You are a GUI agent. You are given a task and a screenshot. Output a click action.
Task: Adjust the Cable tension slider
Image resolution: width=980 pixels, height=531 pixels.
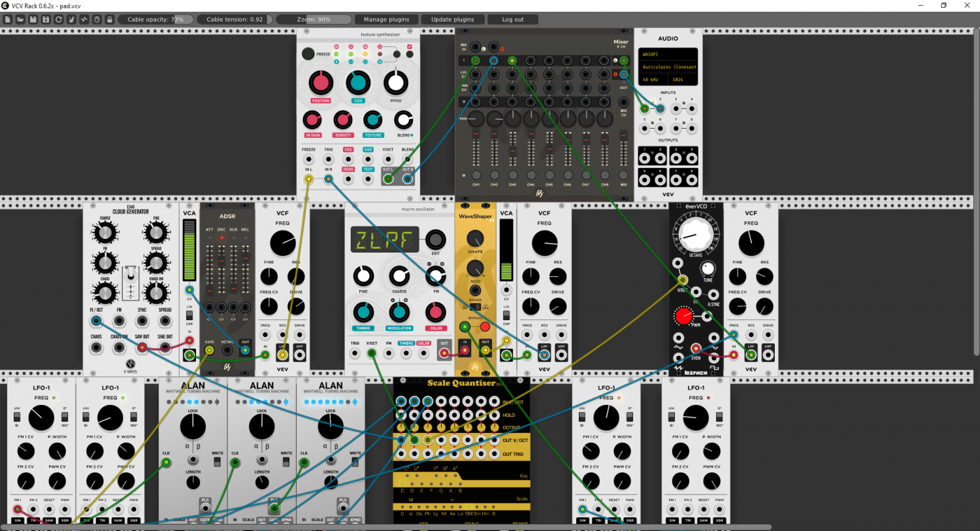(235, 20)
